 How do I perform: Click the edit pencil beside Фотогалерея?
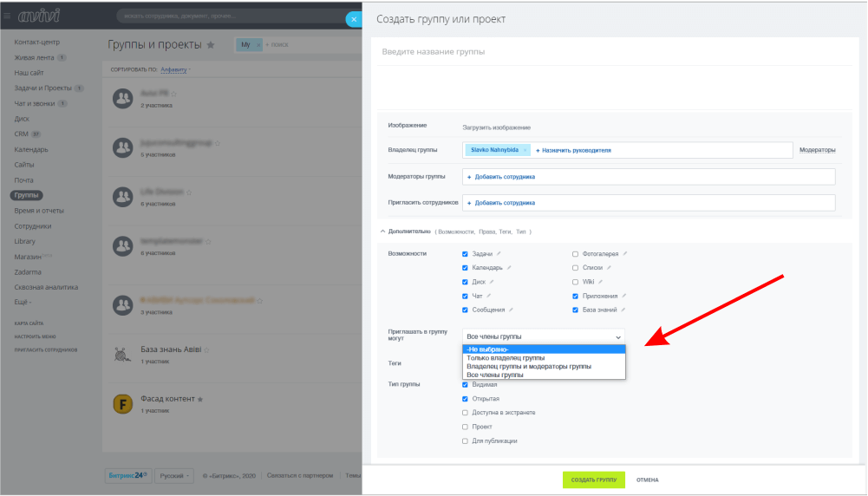click(x=625, y=254)
